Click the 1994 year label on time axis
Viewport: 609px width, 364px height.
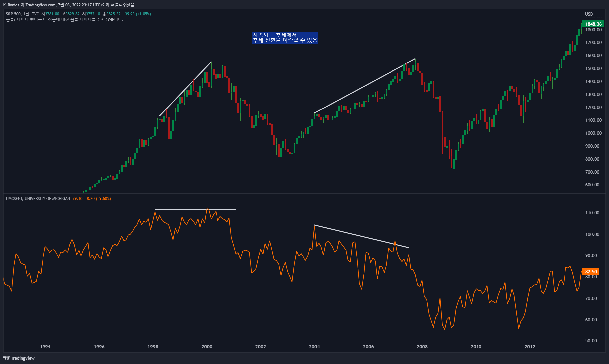(45, 347)
